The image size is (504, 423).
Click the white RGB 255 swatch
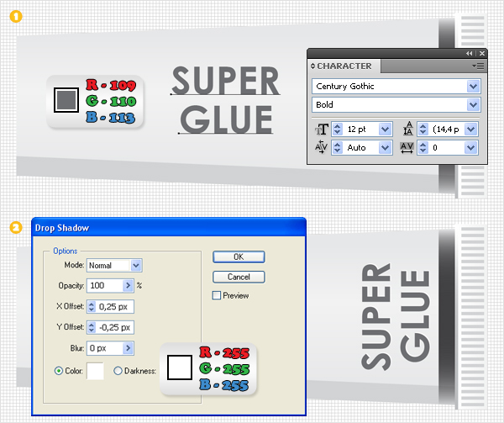tap(180, 367)
